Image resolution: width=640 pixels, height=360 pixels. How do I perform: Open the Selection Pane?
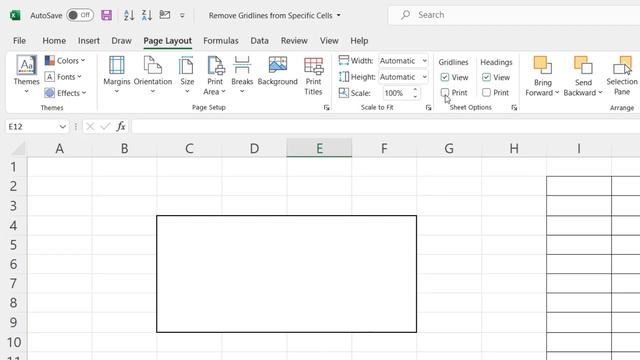(x=622, y=76)
